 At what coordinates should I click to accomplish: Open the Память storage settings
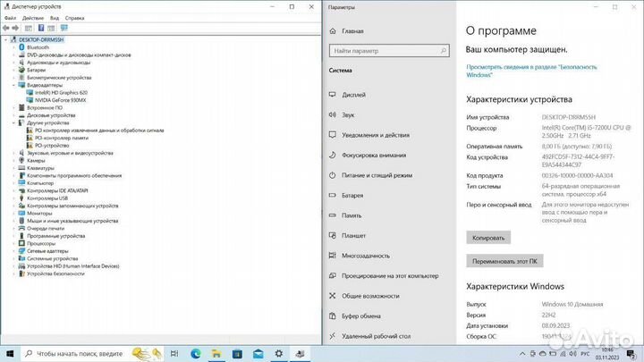351,215
